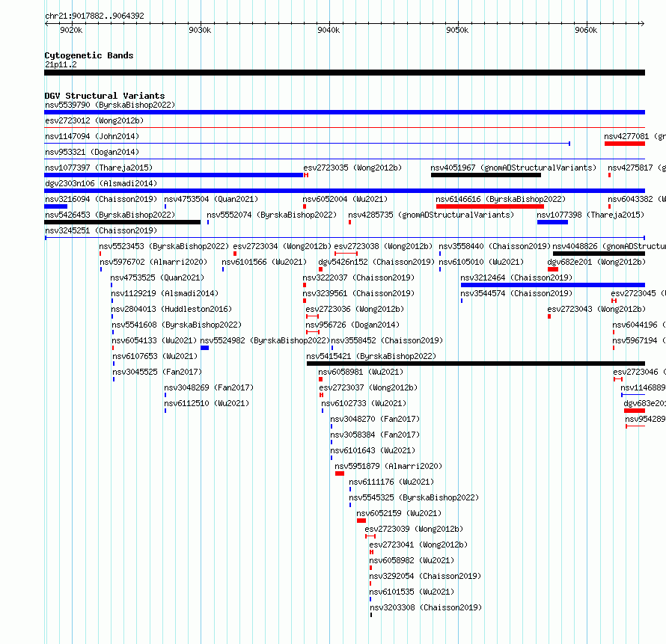Click nsv2804013 (Huddleston2016) label
666x644 pixels.
pyautogui.click(x=171, y=309)
